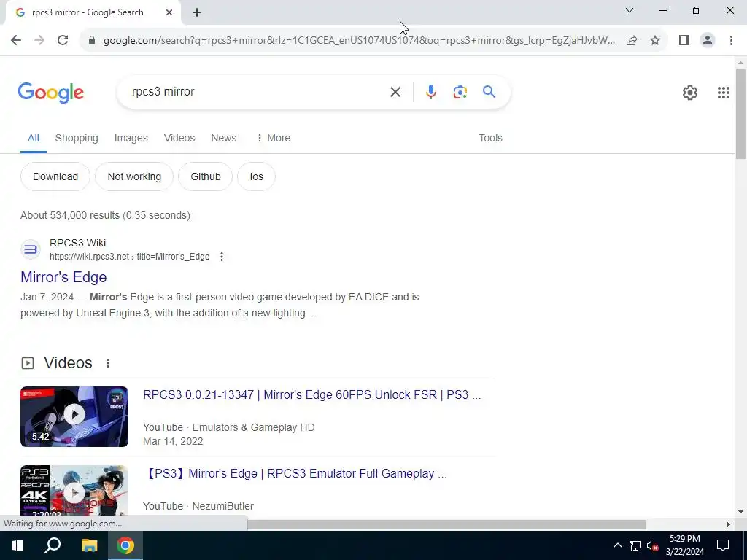The height and width of the screenshot is (560, 747).
Task: Open Windows taskbar search
Action: (53, 545)
